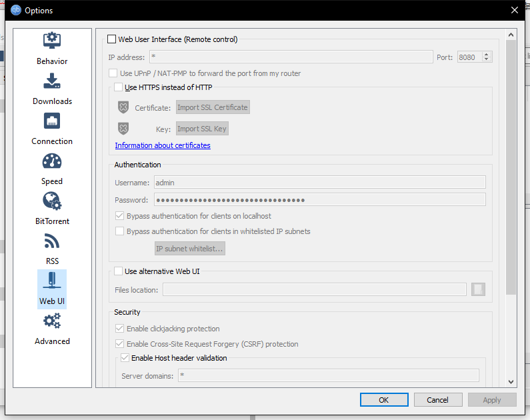This screenshot has height=420, width=530.
Task: Decrease the Port value with the down arrow
Action: point(487,59)
